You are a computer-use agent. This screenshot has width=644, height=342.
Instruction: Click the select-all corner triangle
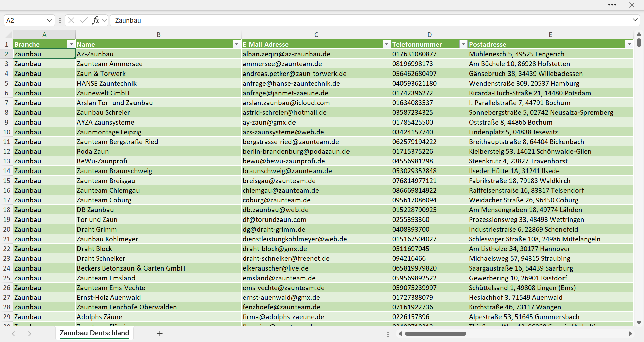point(9,34)
